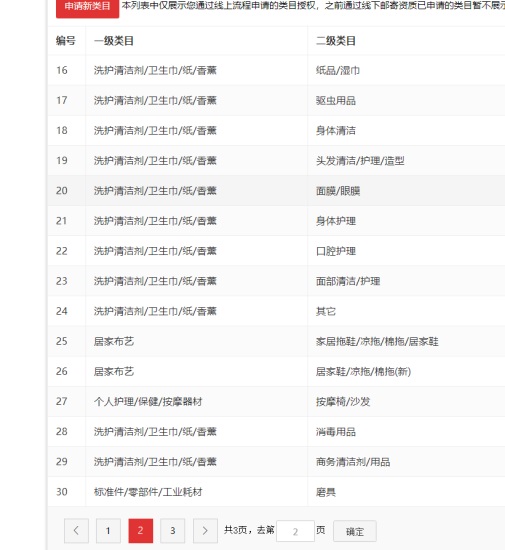Image resolution: width=505 pixels, height=550 pixels.
Task: Focus the jump-to-page number field
Action: [x=295, y=531]
